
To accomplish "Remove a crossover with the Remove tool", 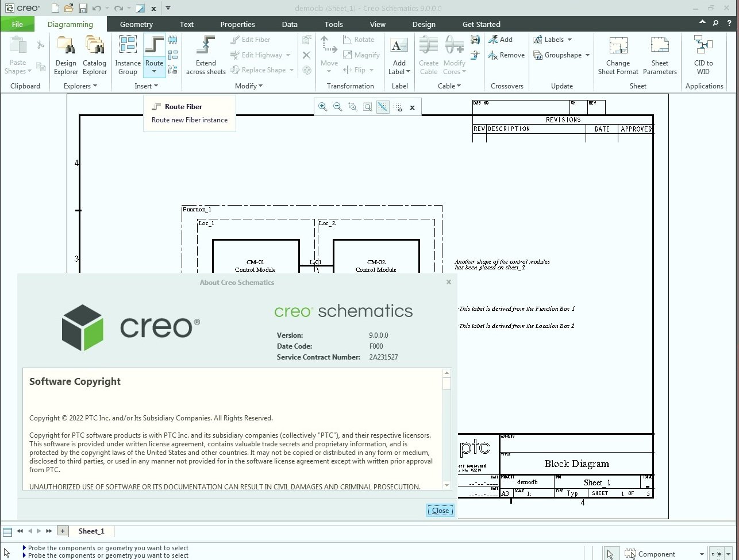I will click(506, 55).
